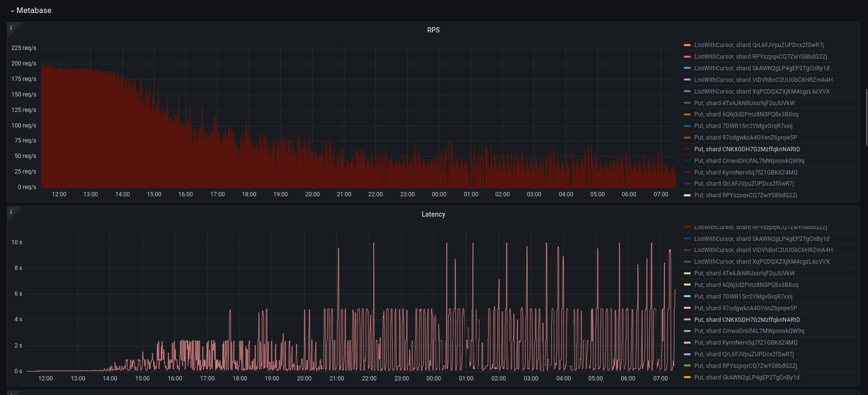The image size is (868, 395).
Task: In RPS legend, isolate ListWithCursor shard XqPCDQXZXjKM4cgzL6cVVX
Action: point(761,92)
